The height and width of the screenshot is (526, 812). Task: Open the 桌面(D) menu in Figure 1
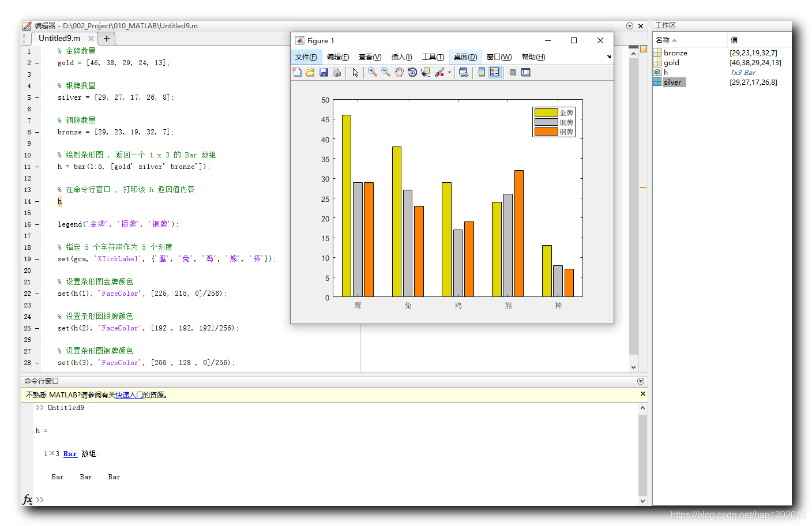(465, 57)
